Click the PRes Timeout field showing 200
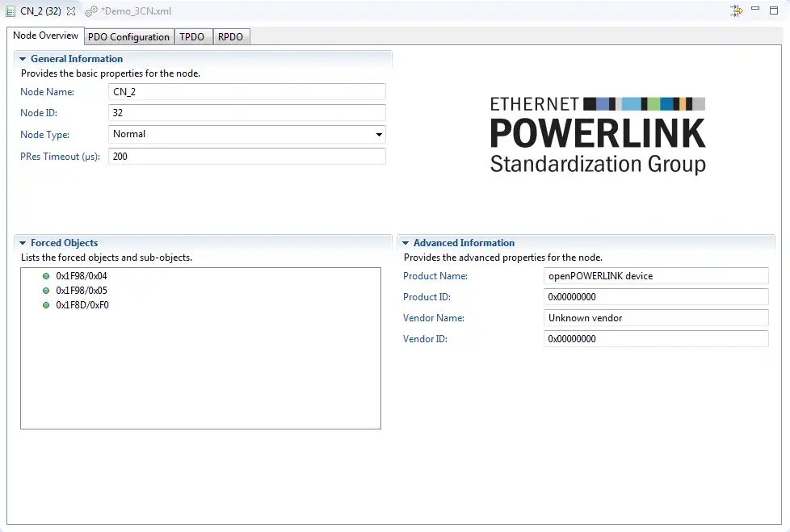This screenshot has width=790, height=532. [x=247, y=156]
